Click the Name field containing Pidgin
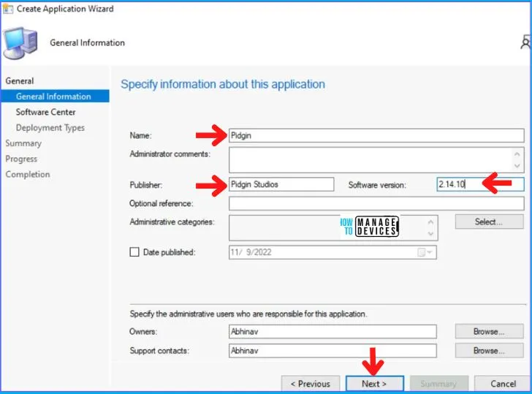 tap(376, 135)
